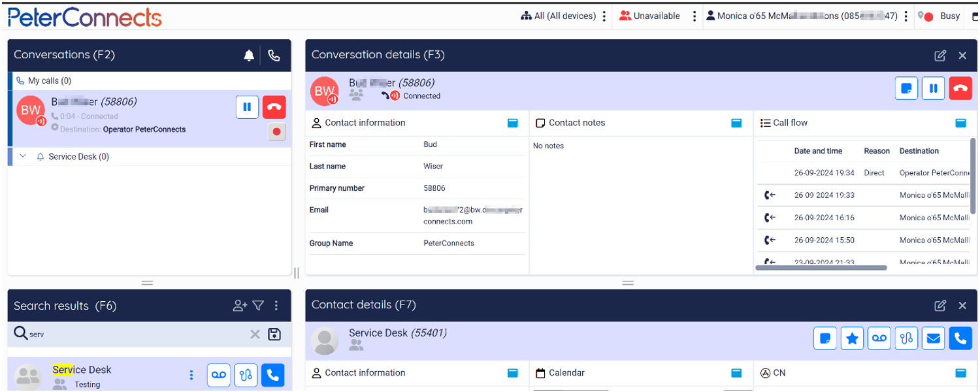
Task: Click the phone icon in Conversations header
Action: [274, 56]
